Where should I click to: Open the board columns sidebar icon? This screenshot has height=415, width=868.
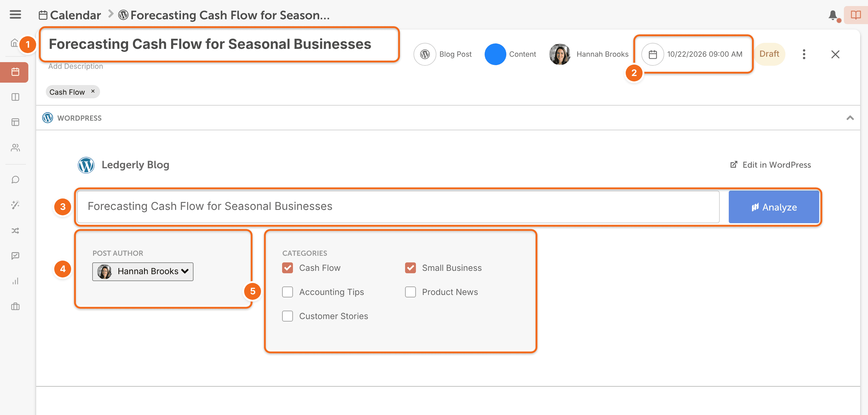pos(15,97)
